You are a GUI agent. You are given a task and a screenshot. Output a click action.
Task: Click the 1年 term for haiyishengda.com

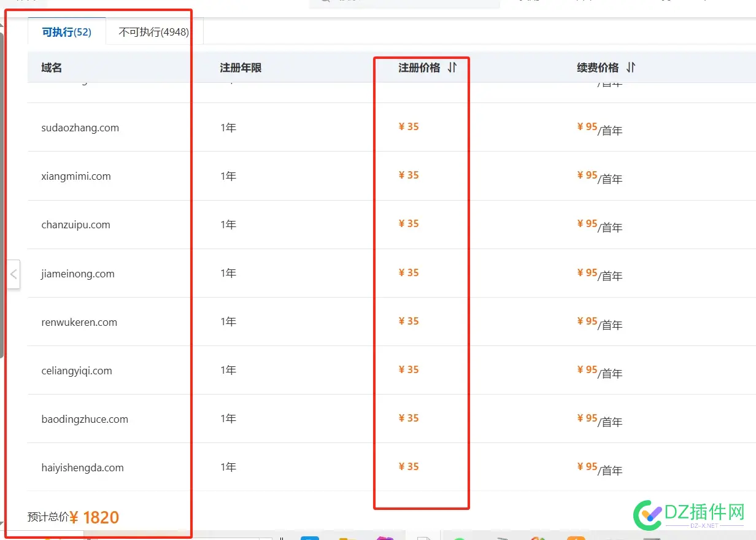pyautogui.click(x=228, y=467)
